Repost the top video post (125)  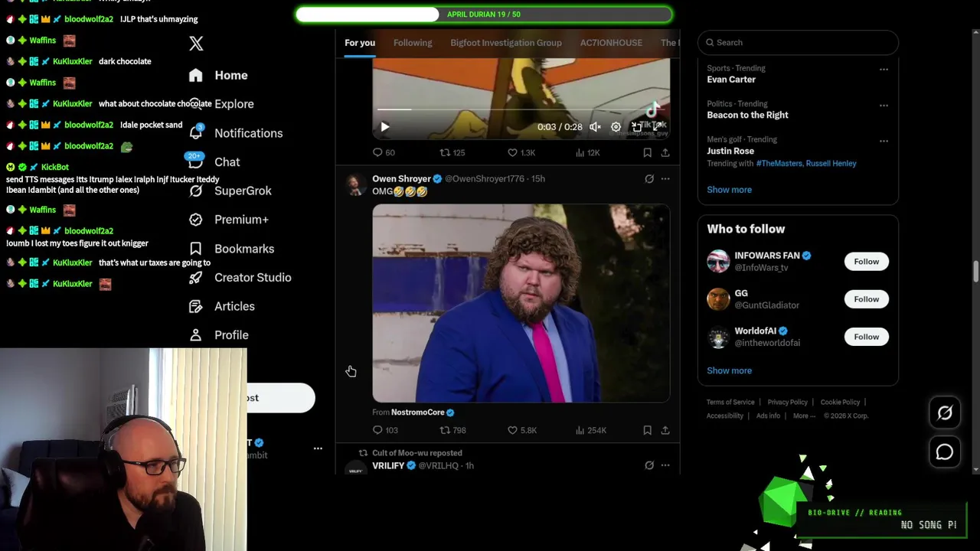[452, 152]
